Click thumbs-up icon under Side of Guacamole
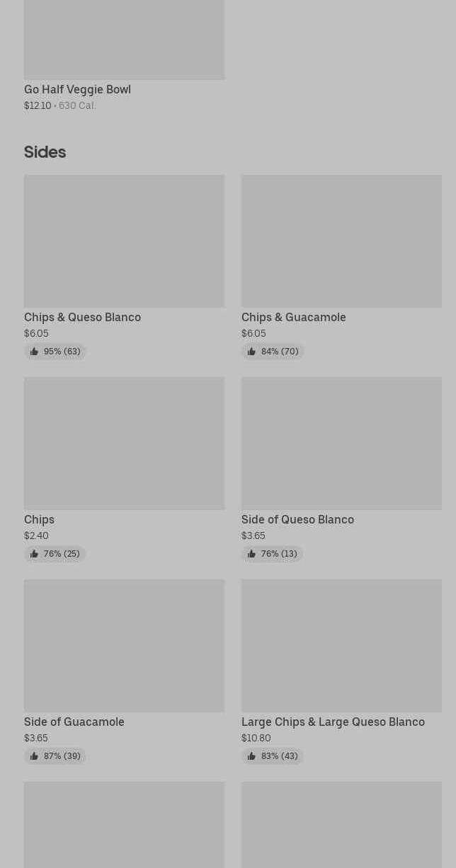 pos(34,756)
